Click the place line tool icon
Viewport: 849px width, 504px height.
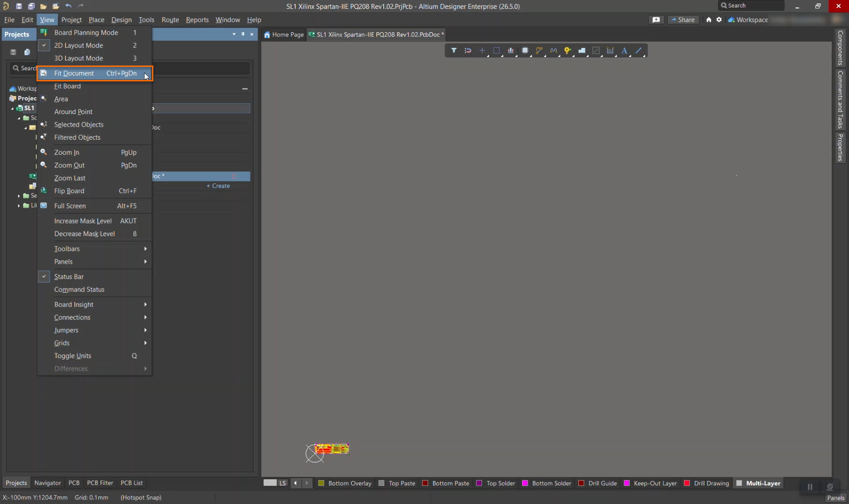pos(639,50)
